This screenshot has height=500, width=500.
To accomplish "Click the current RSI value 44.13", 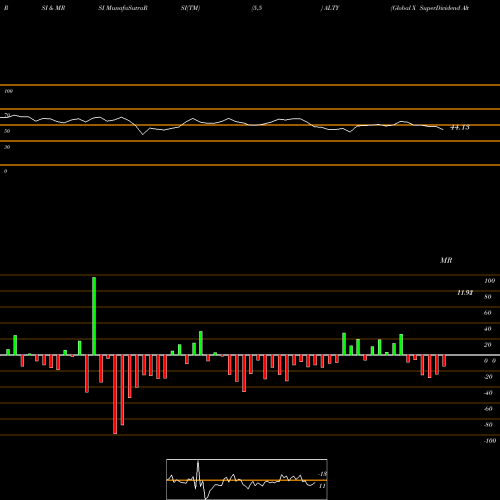I will (460, 127).
